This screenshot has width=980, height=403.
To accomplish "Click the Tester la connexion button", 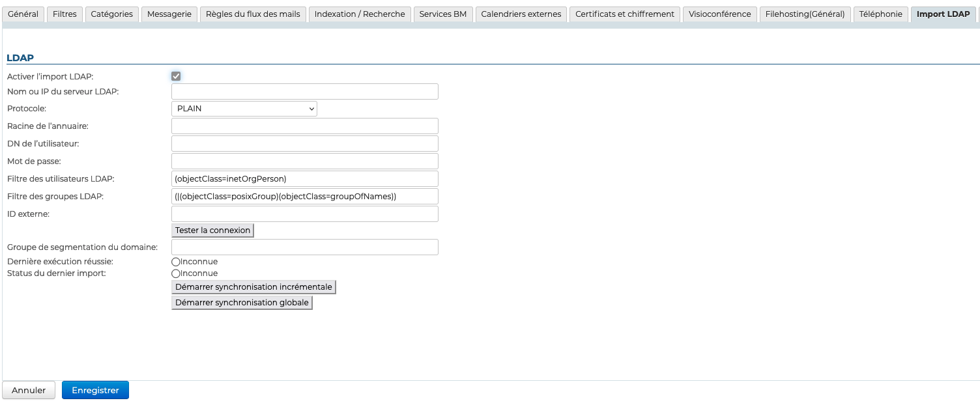I will pyautogui.click(x=212, y=230).
